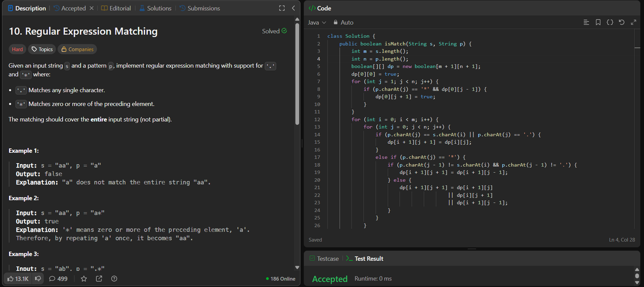This screenshot has width=644, height=287.
Task: Click the code line dp[0][0] = true;
Action: pyautogui.click(x=374, y=74)
